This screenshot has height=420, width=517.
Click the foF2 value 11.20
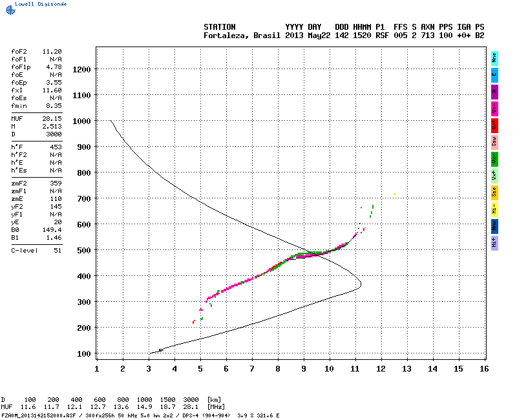52,52
